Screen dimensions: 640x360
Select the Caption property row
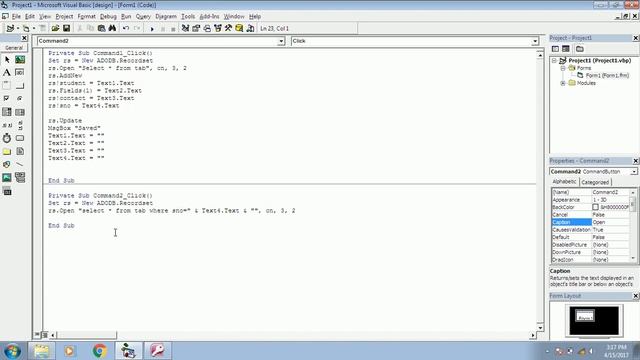point(590,222)
